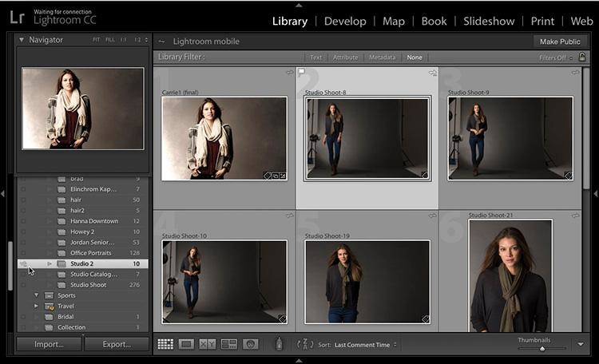599x364 pixels.
Task: Click the Library Filter lock icon
Action: point(582,57)
